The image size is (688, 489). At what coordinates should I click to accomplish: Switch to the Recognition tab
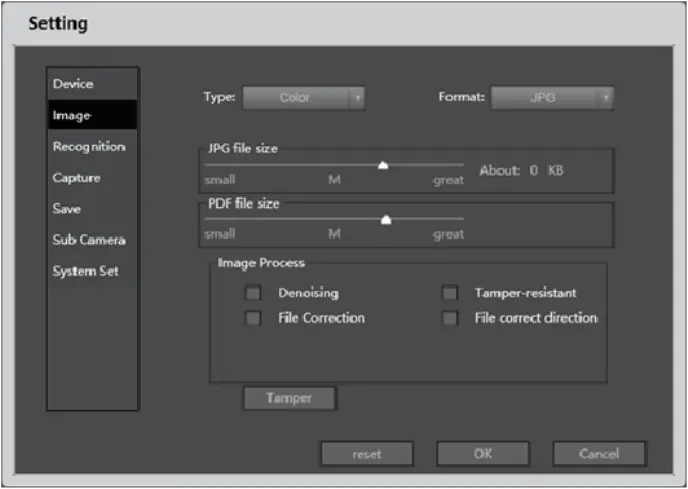pos(88,147)
